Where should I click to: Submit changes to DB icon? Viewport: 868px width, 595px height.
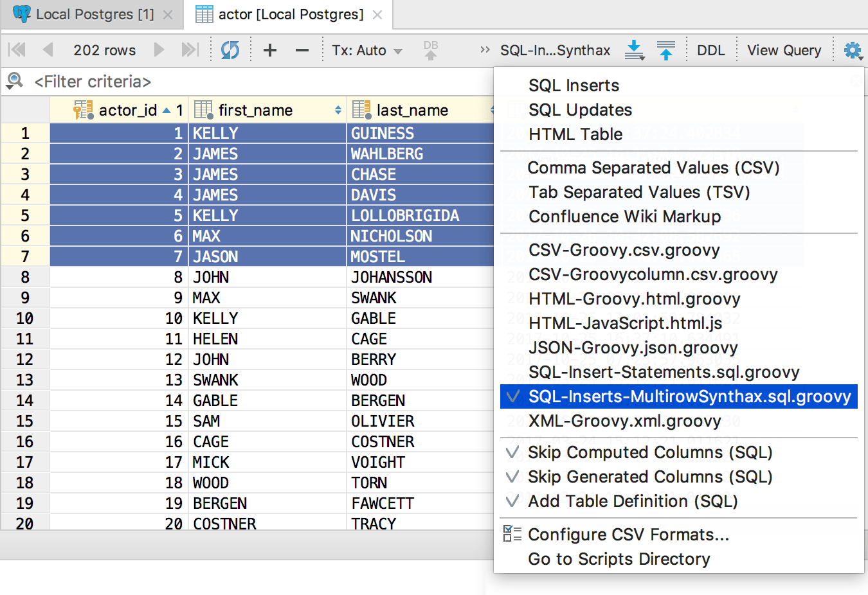(431, 50)
